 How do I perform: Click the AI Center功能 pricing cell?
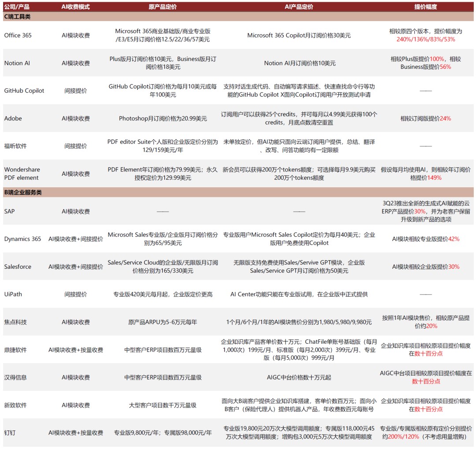click(299, 294)
